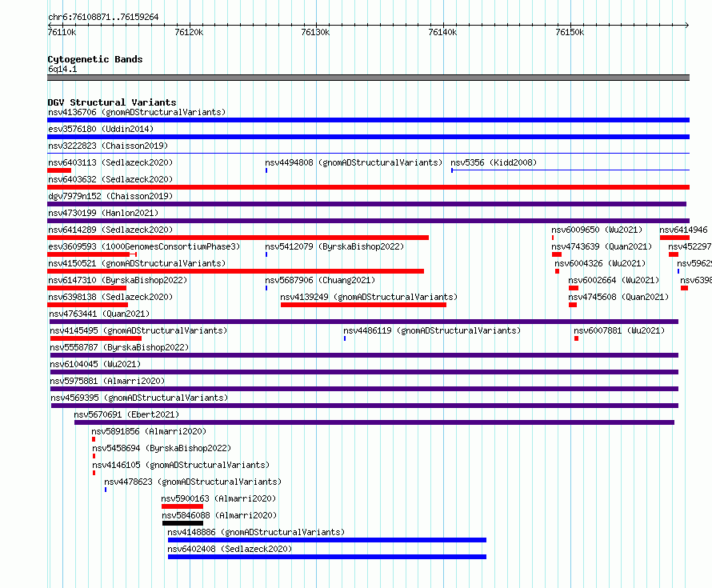The height and width of the screenshot is (588, 712).
Task: Click nsv5687906 (Chuang2021) variant
Action: (x=320, y=280)
